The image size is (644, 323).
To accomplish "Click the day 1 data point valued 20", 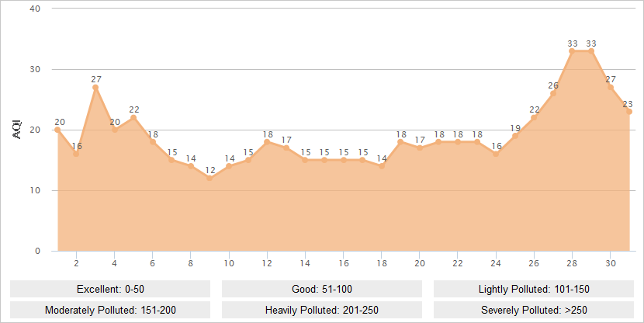I will 57,130.
